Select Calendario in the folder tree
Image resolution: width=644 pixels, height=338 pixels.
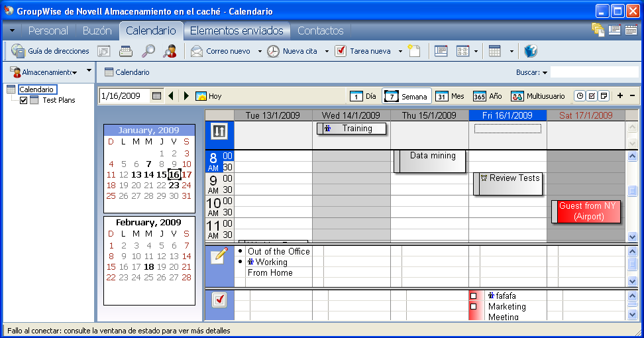click(36, 89)
